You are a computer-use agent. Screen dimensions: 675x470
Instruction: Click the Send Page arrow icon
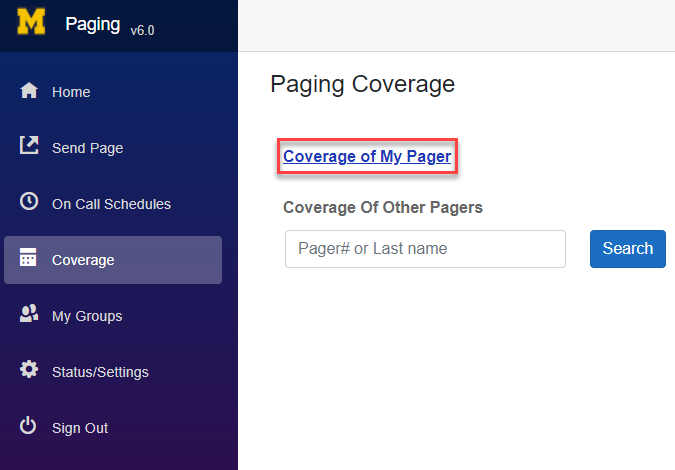coord(29,147)
